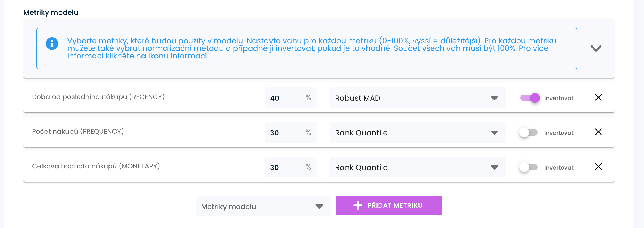Click plus icon on Přidat metriku

(358, 206)
